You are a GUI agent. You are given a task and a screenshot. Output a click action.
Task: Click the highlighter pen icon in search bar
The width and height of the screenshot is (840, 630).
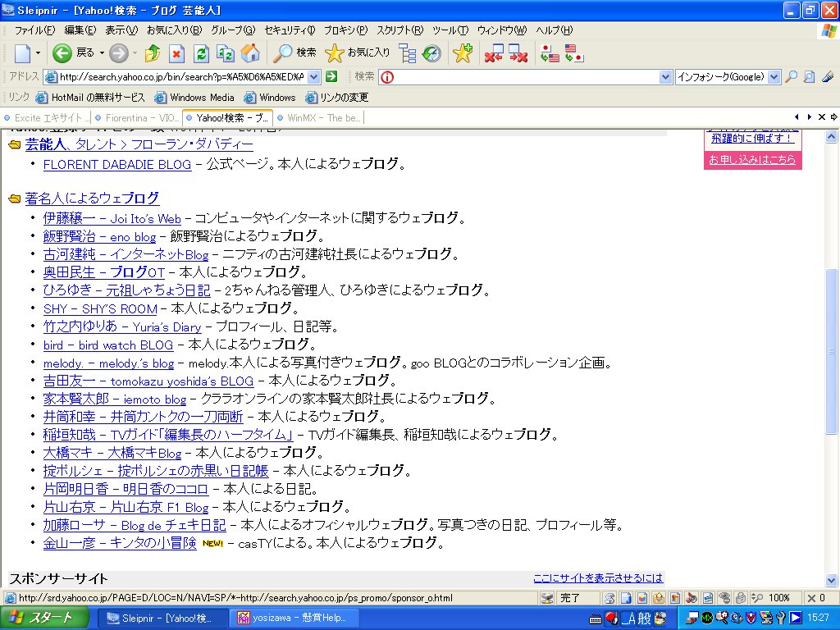coord(828,76)
